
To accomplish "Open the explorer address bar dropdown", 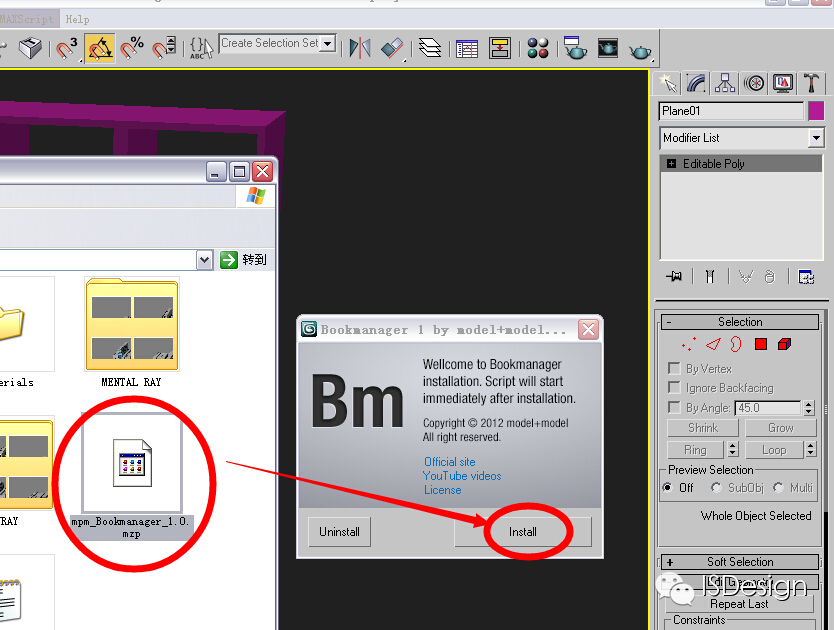I will [x=204, y=260].
